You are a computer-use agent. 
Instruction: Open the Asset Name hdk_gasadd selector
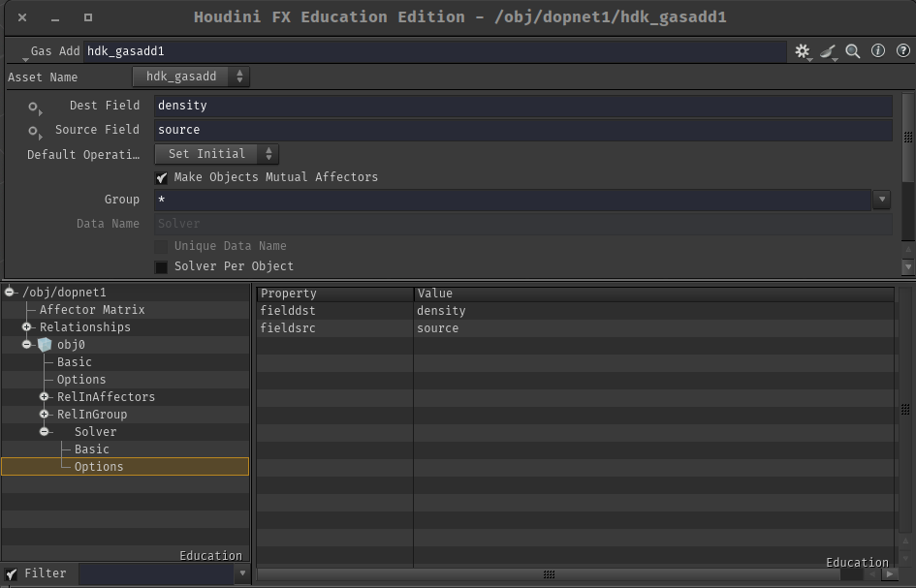pos(190,77)
